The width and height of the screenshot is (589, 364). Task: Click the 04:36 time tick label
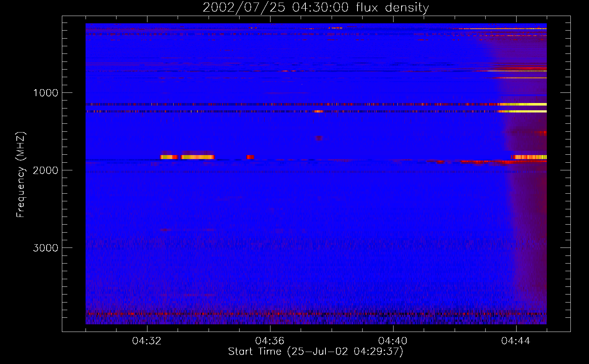pyautogui.click(x=270, y=341)
